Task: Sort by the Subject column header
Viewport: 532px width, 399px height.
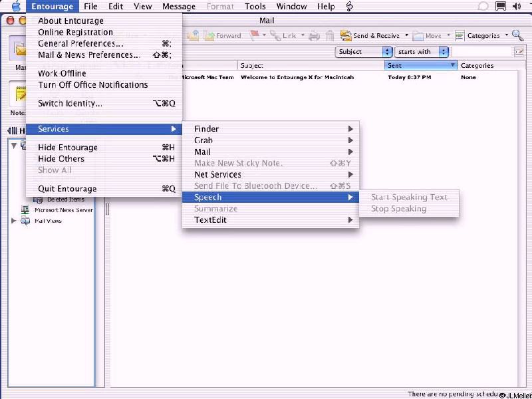Action: 311,65
